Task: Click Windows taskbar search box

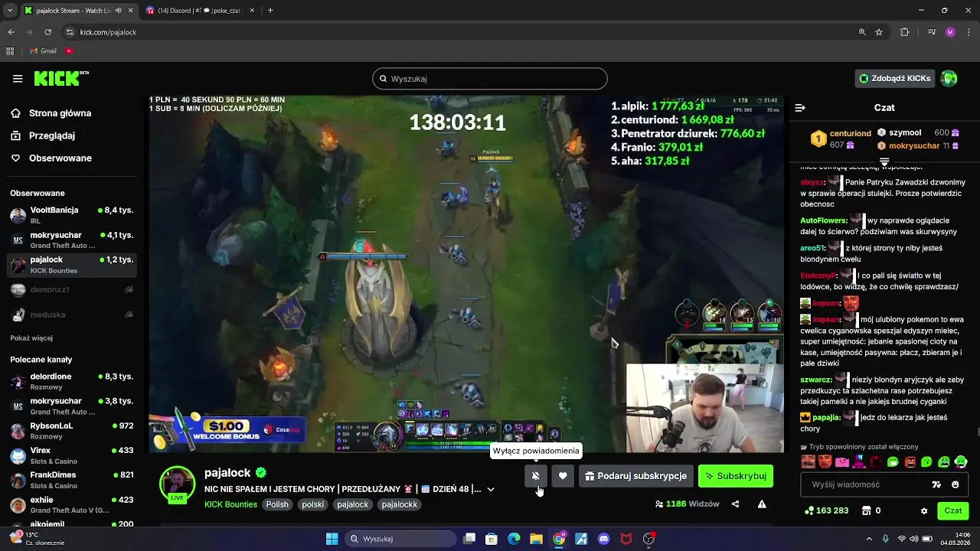Action: tap(401, 539)
